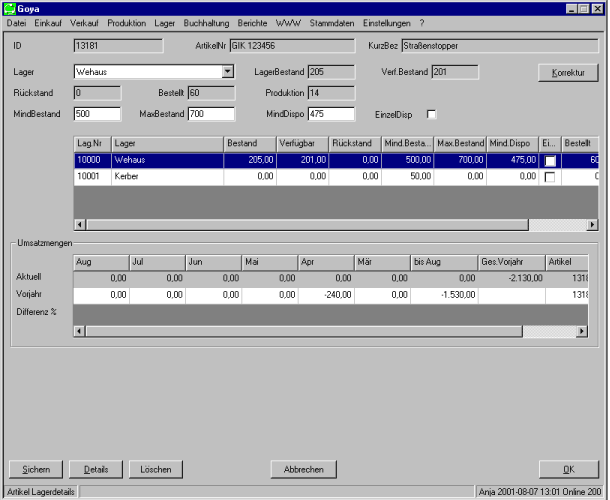Image resolution: width=610 pixels, height=500 pixels.
Task: Click the Produktion field showing 14
Action: pos(331,93)
